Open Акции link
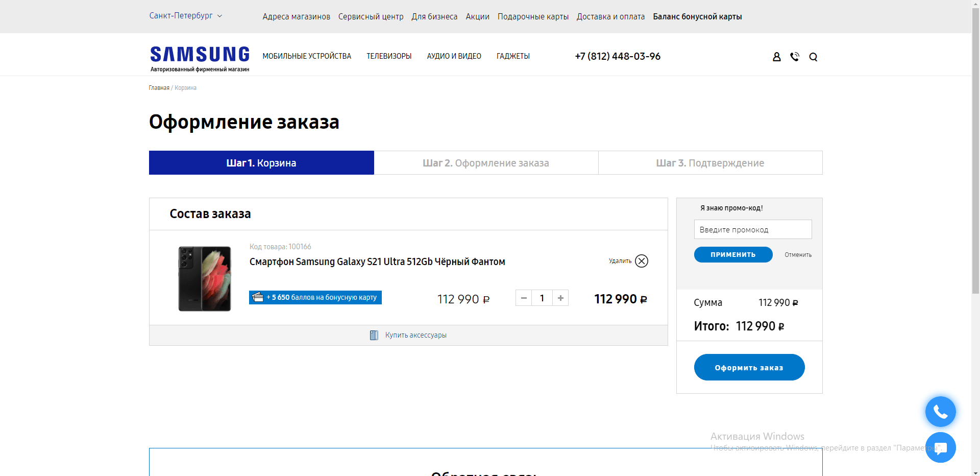The image size is (980, 476). click(x=477, y=17)
